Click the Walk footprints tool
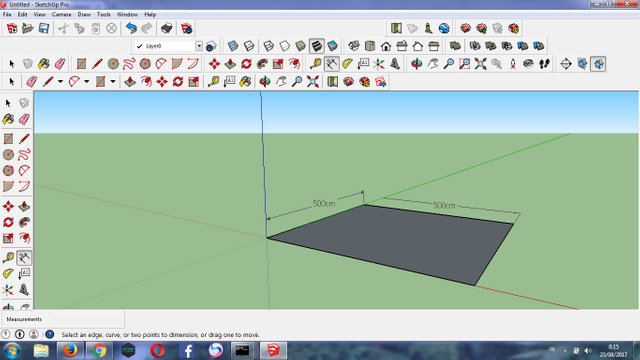Viewport: 640px width, 360px height. pyautogui.click(x=544, y=64)
